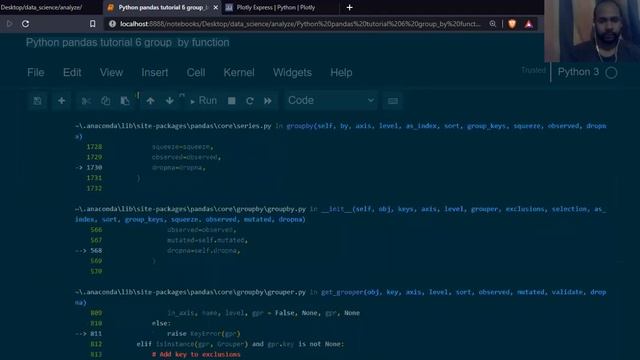Open the Widgets menu

[x=292, y=72]
